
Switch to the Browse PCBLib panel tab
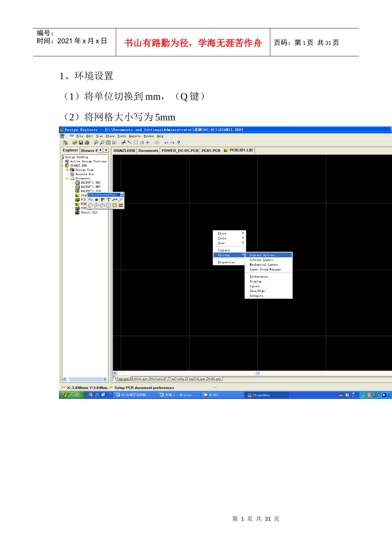[x=90, y=150]
